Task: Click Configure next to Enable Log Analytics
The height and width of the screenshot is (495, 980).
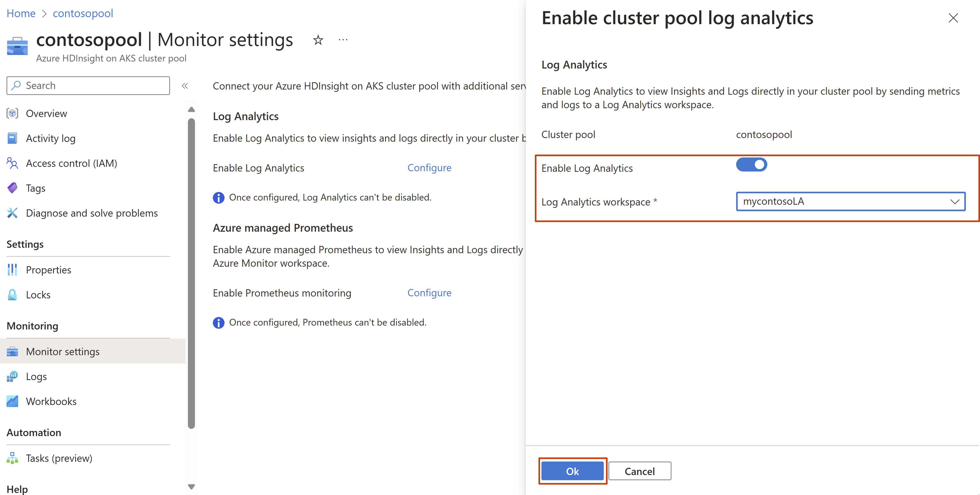Action: [429, 167]
